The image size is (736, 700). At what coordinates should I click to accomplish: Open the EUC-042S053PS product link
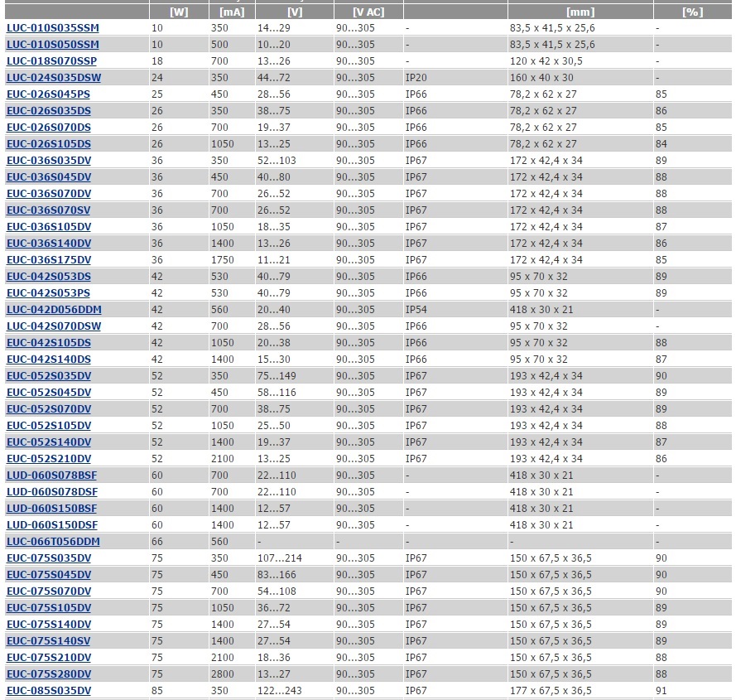pyautogui.click(x=48, y=292)
